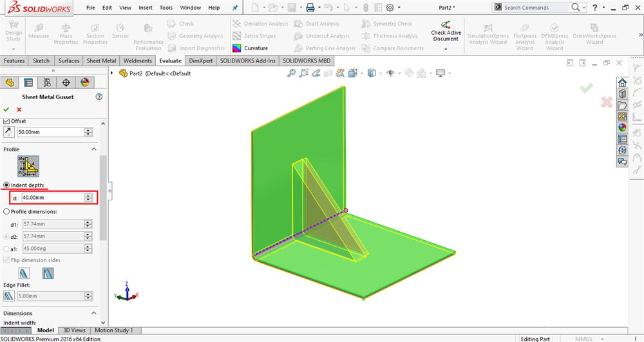The height and width of the screenshot is (342, 644).
Task: Open the Insert menu
Action: (x=146, y=8)
